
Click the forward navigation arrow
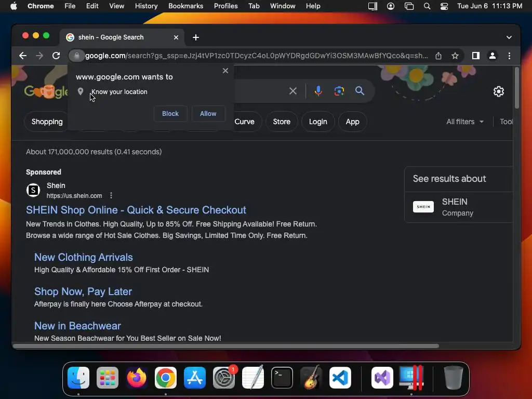coord(39,56)
